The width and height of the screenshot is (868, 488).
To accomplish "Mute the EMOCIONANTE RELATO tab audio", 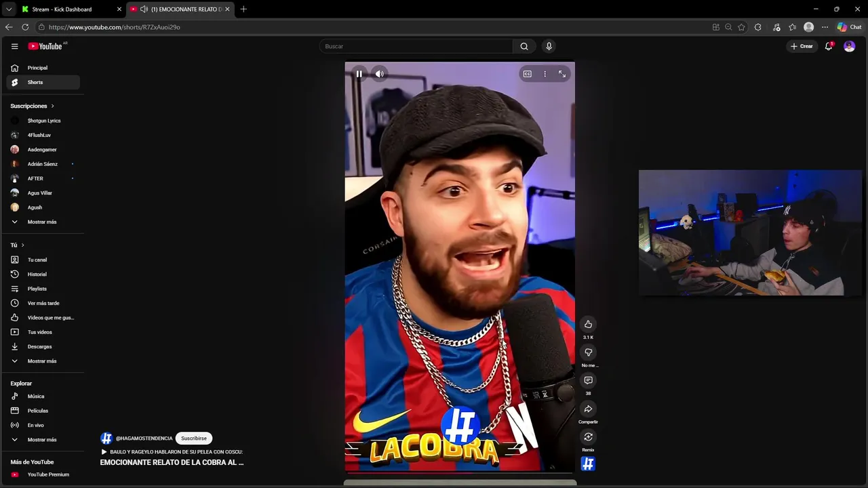I will [x=144, y=9].
